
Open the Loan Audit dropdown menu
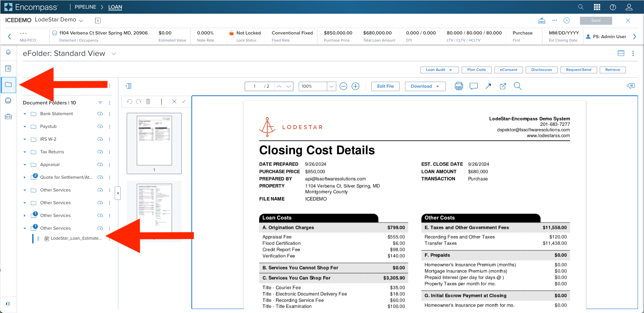point(439,70)
